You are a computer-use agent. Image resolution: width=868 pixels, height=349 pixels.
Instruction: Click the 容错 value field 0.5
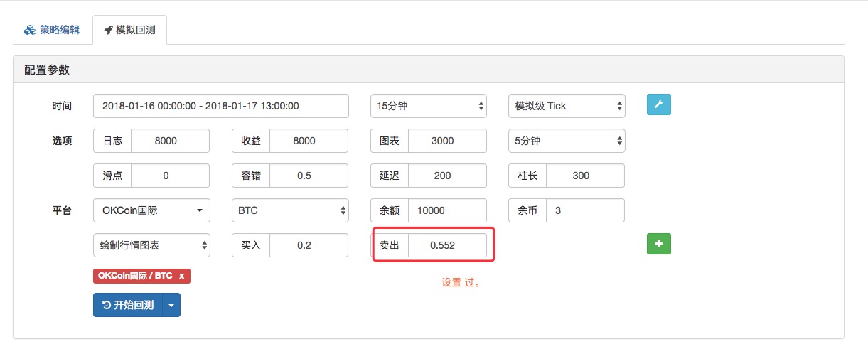(x=309, y=176)
